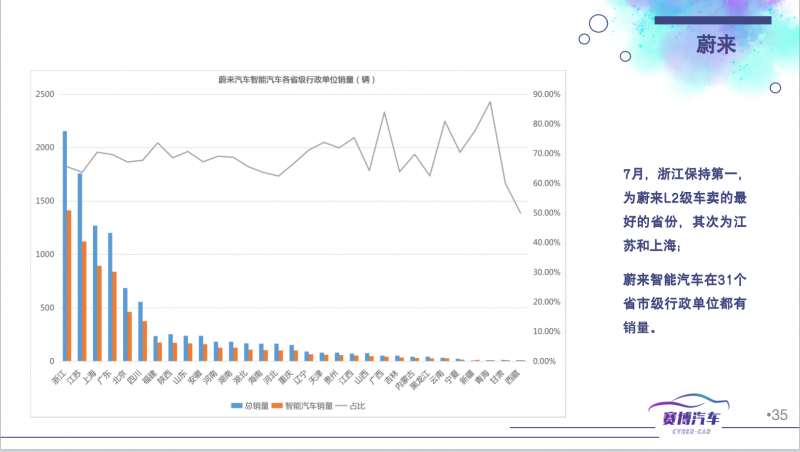
Task: Click the 20.00% right axis value
Action: [x=546, y=302]
